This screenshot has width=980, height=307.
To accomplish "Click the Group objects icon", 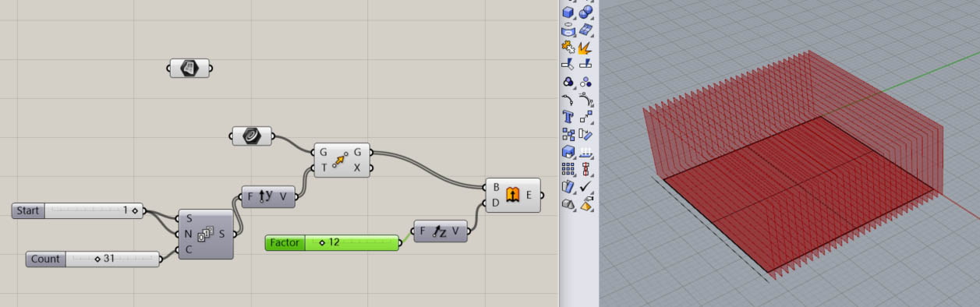I will 568,82.
